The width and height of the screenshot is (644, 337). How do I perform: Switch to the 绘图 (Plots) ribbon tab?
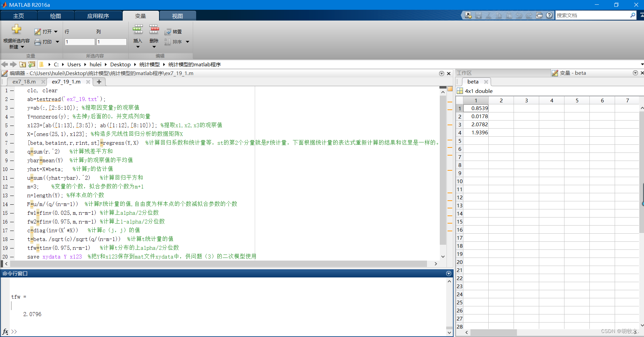56,16
